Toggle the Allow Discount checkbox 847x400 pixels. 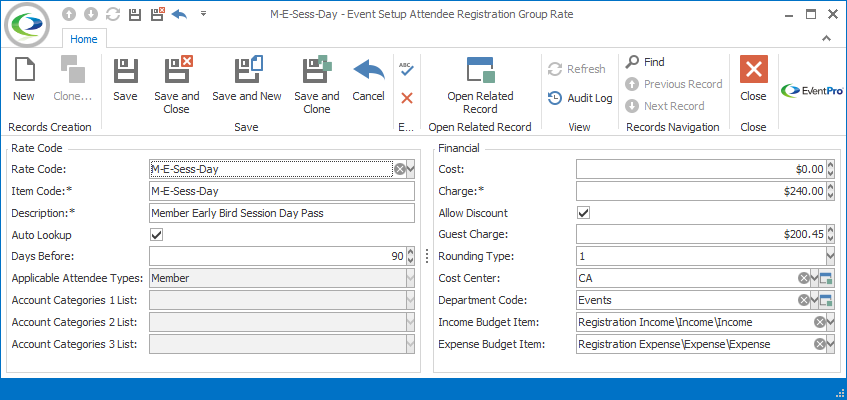583,213
